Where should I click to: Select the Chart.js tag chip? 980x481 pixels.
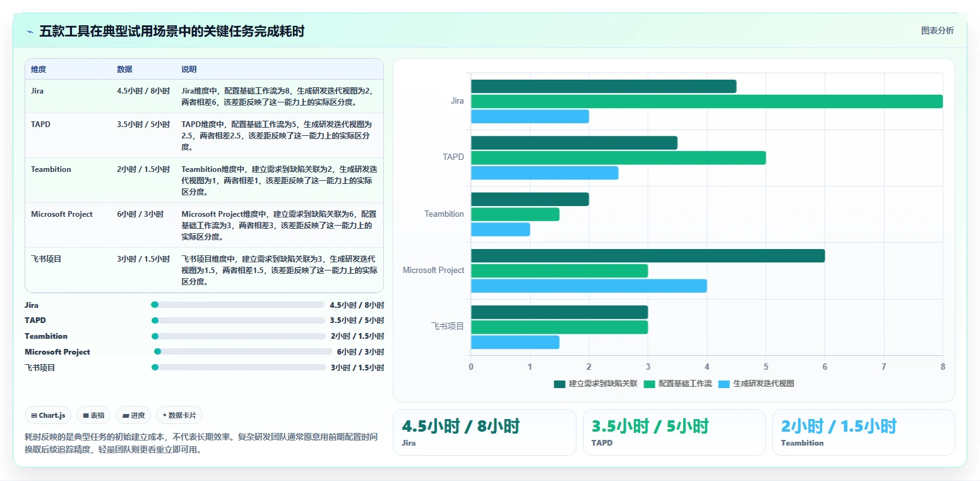[x=48, y=415]
